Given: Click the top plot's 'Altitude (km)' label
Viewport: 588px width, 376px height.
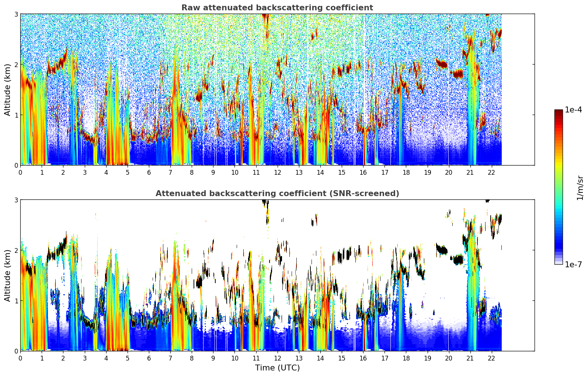Looking at the screenshot, I should point(7,90).
